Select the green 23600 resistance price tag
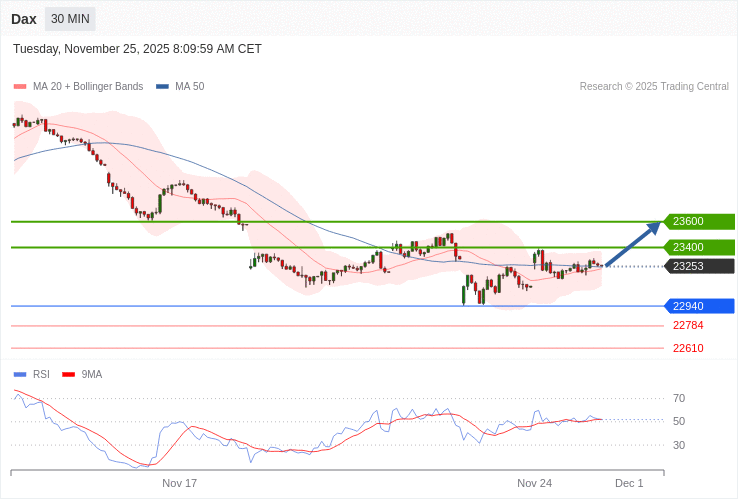The width and height of the screenshot is (738, 500). 699,222
